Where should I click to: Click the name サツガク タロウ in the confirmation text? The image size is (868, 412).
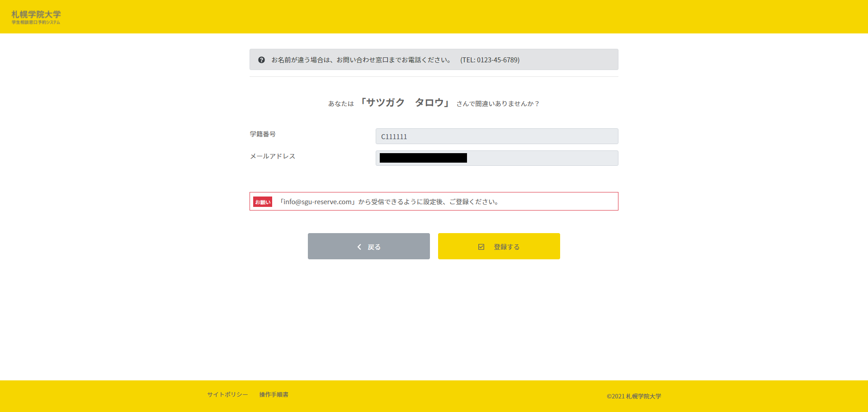(x=405, y=103)
